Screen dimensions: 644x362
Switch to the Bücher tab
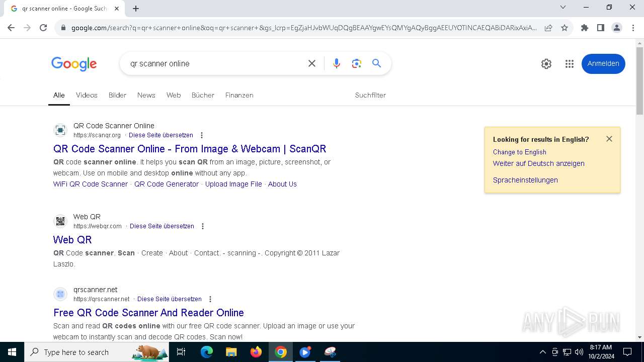[203, 95]
